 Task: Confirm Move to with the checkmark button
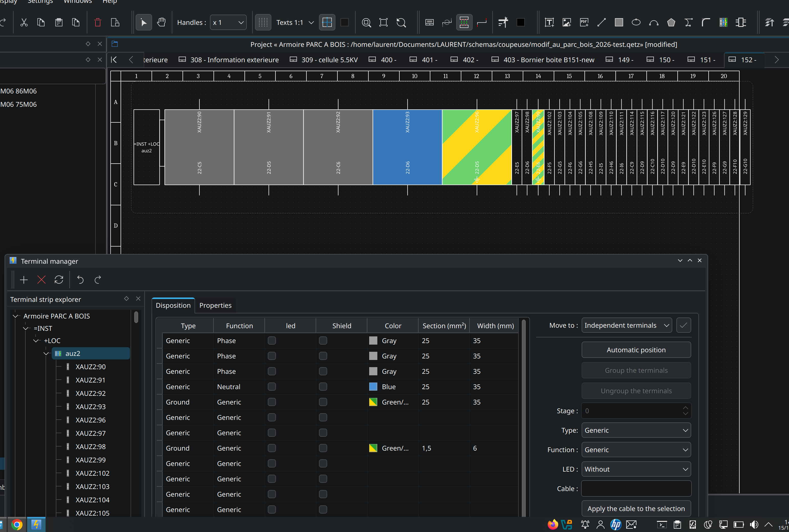coord(684,325)
